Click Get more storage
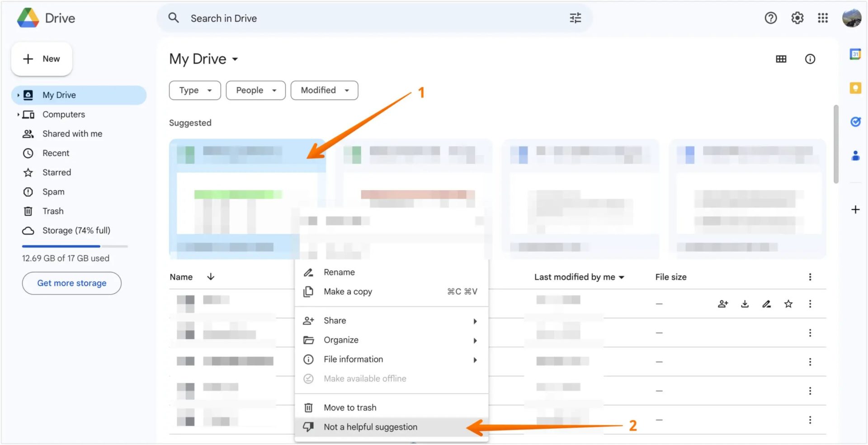This screenshot has width=868, height=445. click(x=71, y=283)
